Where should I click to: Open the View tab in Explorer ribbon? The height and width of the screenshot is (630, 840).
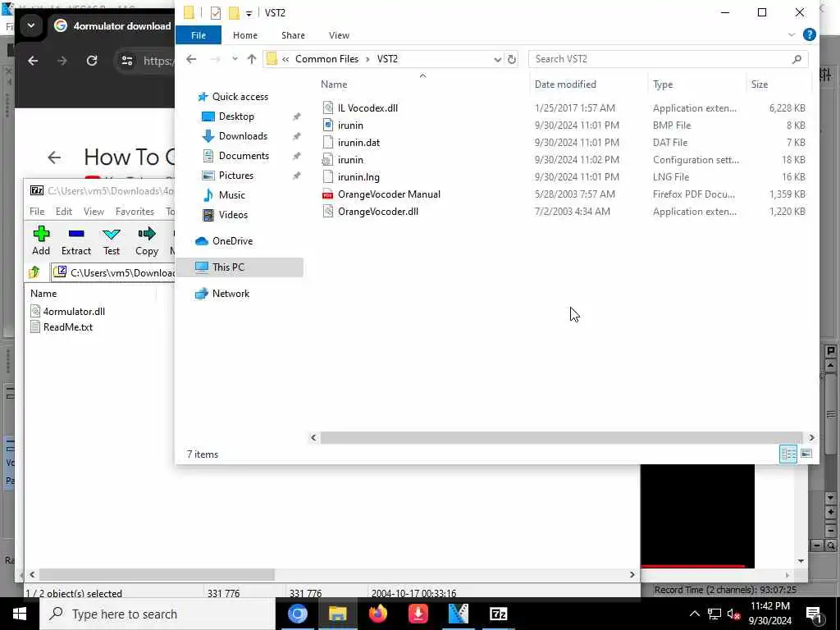[x=339, y=35]
